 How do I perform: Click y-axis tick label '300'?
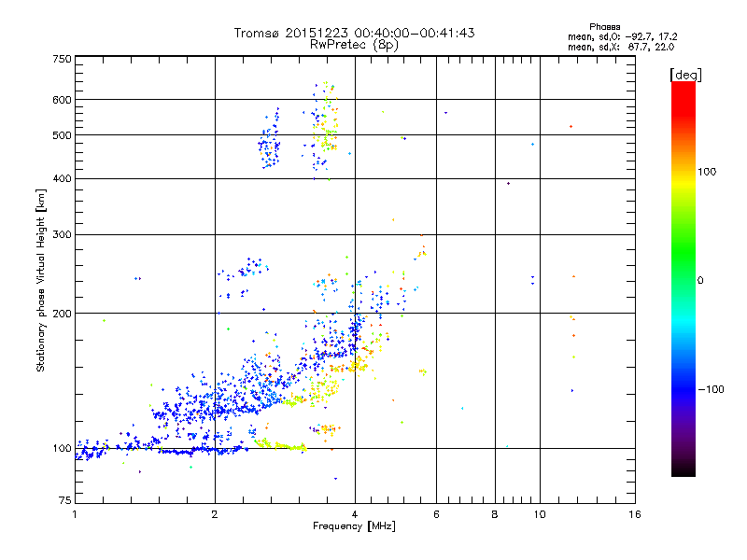62,235
